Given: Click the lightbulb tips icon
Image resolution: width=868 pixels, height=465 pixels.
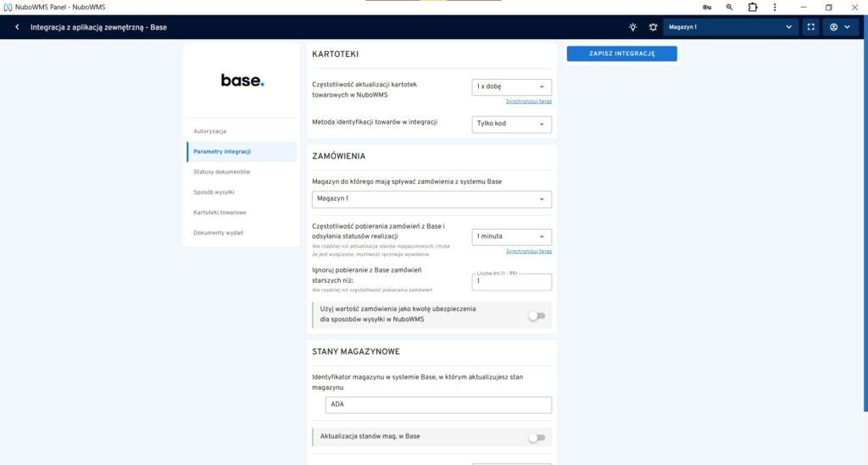Looking at the screenshot, I should click(632, 27).
